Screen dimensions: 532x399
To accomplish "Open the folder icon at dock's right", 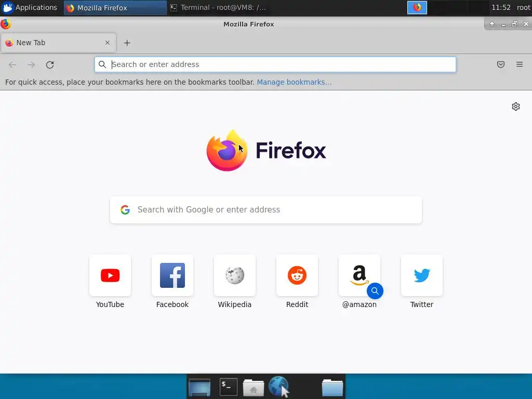I will point(332,388).
